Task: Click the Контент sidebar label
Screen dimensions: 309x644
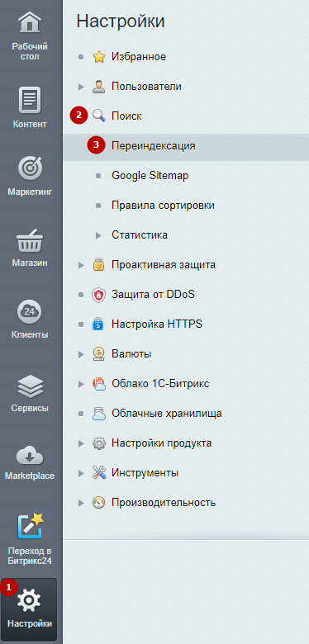Action: click(x=30, y=124)
